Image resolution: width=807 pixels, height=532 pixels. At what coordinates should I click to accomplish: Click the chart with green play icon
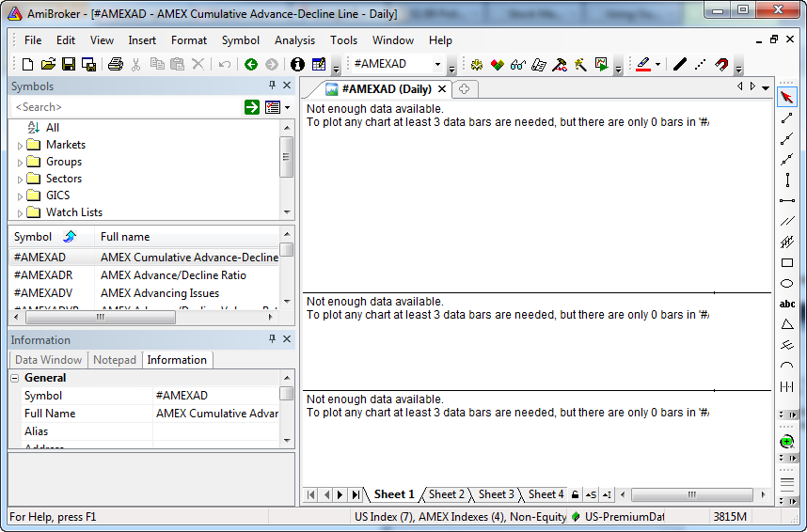click(x=601, y=64)
